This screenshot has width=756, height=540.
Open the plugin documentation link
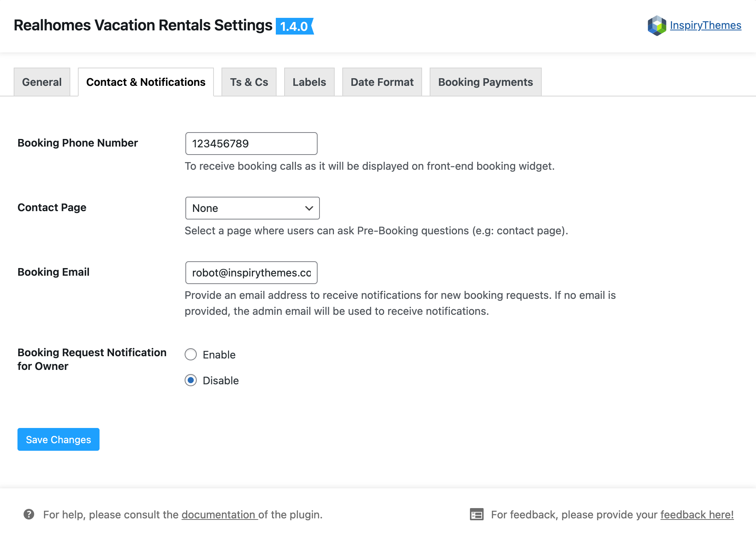pyautogui.click(x=220, y=515)
